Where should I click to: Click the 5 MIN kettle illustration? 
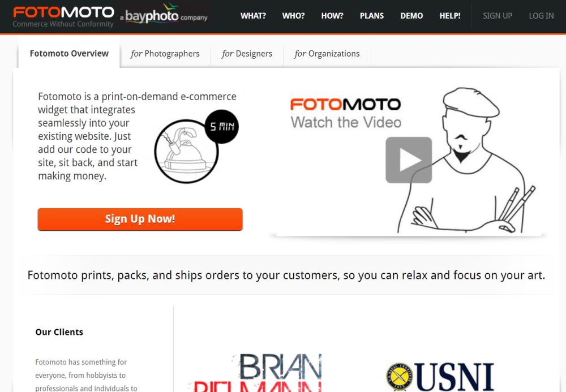tap(187, 152)
